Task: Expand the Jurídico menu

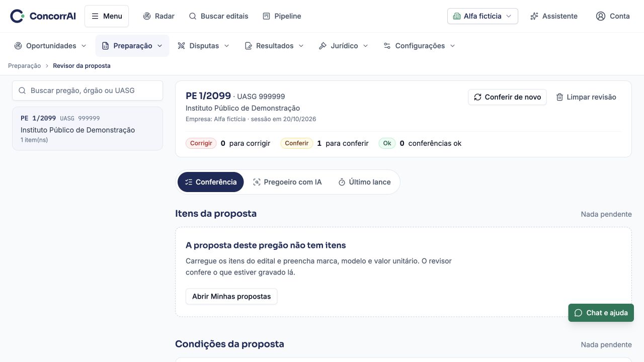Action: (344, 46)
